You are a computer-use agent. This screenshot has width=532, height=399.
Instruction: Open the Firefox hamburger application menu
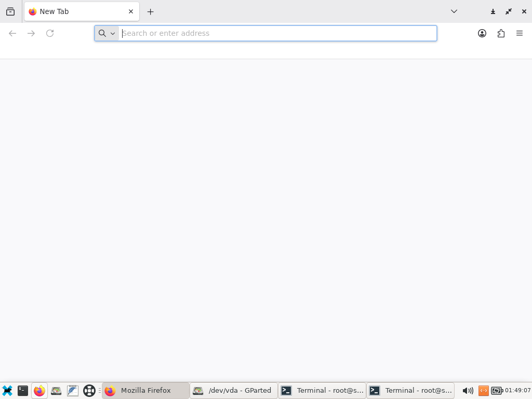tap(520, 33)
